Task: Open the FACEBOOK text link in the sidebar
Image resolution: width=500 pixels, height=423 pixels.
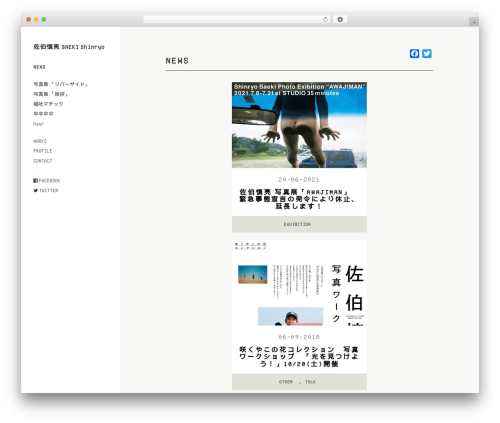Action: point(49,181)
